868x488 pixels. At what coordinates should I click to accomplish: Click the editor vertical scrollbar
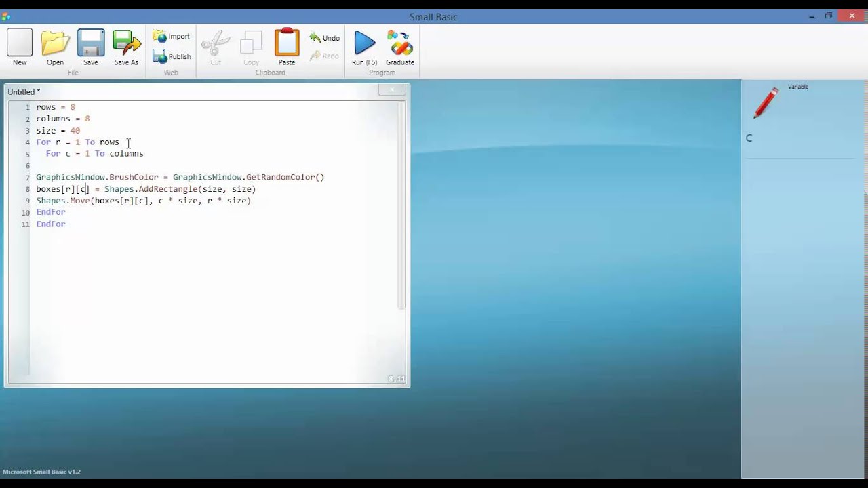point(401,205)
